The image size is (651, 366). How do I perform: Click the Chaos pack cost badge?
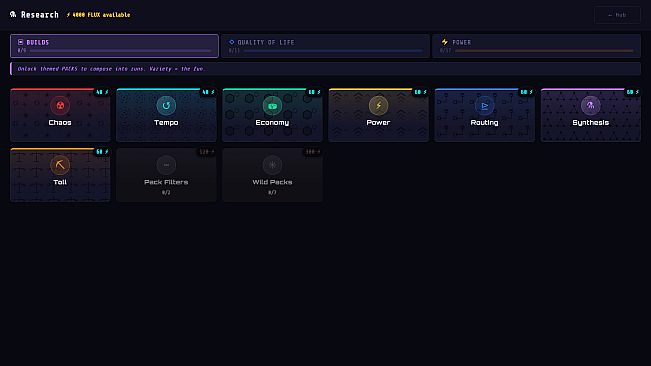pos(102,92)
